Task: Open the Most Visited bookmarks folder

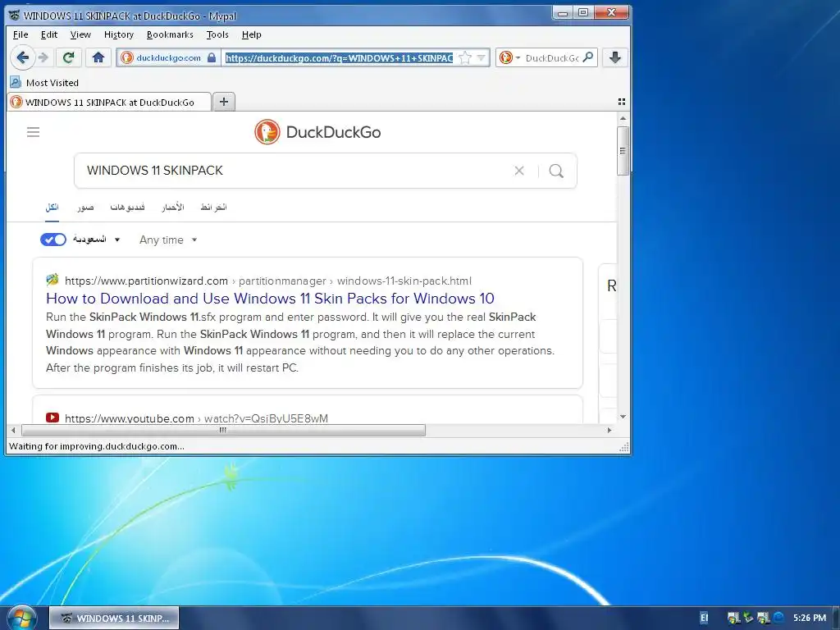Action: click(44, 83)
